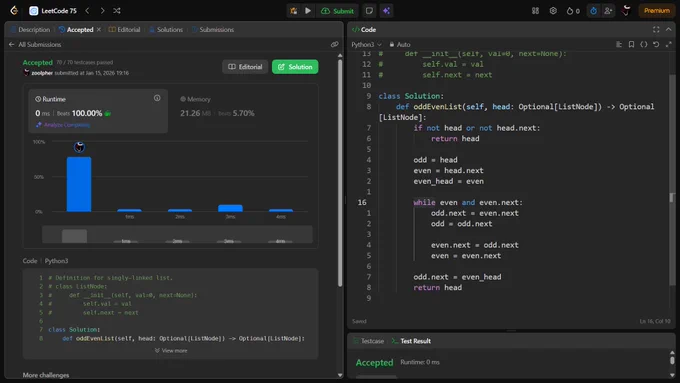Open the notes sticky-note icon
This screenshot has width=680, height=383.
pyautogui.click(x=369, y=11)
